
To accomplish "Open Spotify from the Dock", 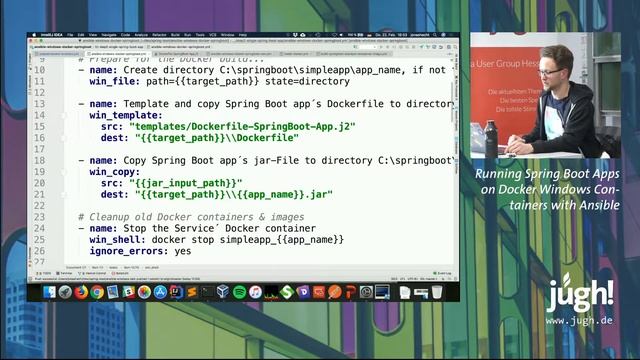I will (240, 292).
